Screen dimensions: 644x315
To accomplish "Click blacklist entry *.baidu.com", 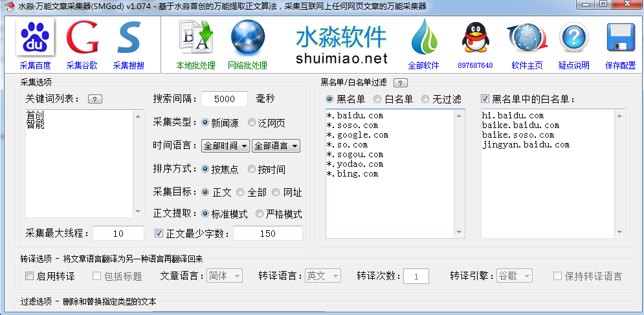I will click(355, 116).
